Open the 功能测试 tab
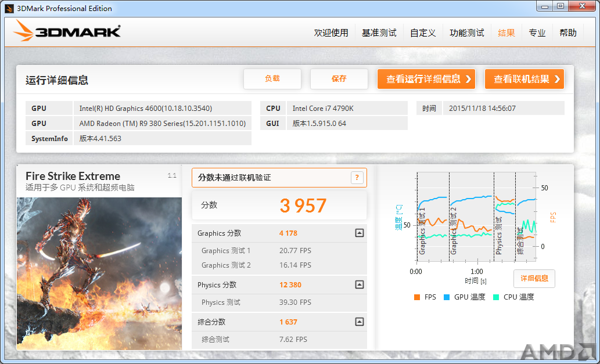The width and height of the screenshot is (600, 364). pyautogui.click(x=467, y=33)
